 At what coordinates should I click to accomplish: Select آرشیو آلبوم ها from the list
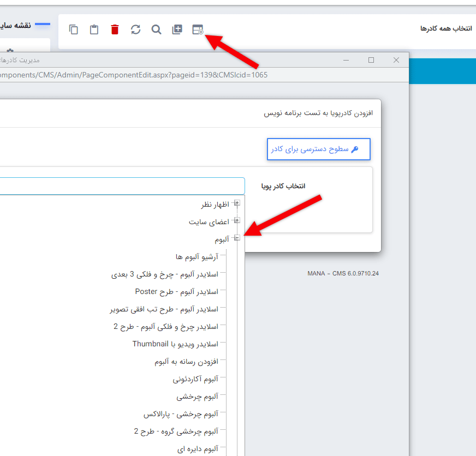195,256
